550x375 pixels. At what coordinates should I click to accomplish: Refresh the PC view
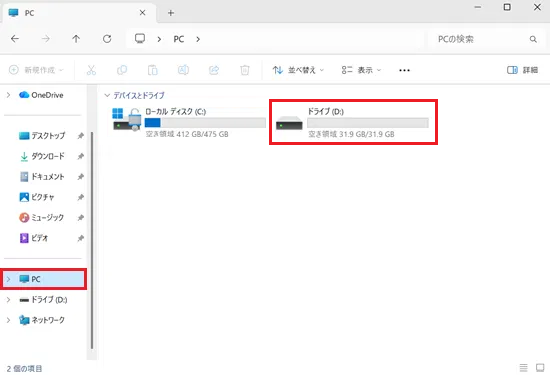tap(107, 39)
